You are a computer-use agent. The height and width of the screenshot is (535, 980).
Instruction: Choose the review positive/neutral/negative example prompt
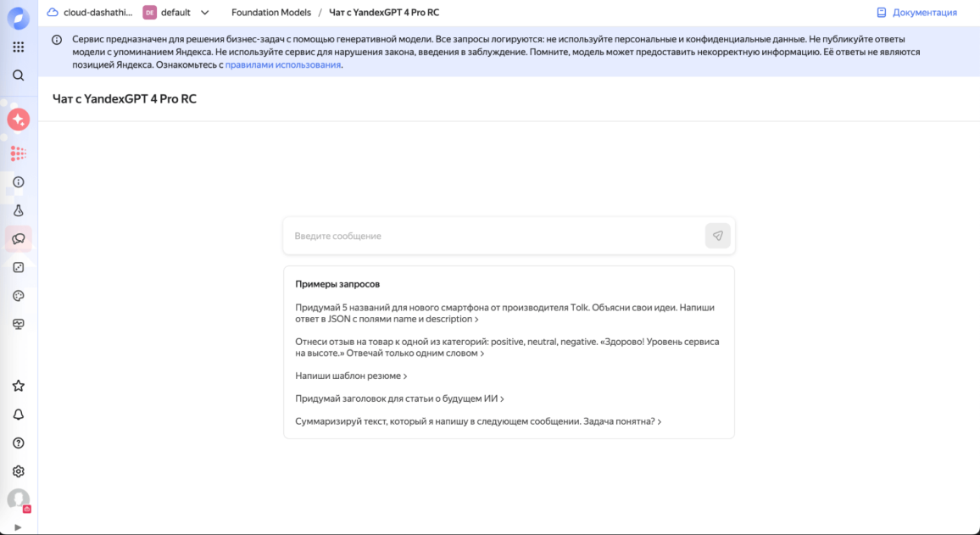tap(508, 348)
